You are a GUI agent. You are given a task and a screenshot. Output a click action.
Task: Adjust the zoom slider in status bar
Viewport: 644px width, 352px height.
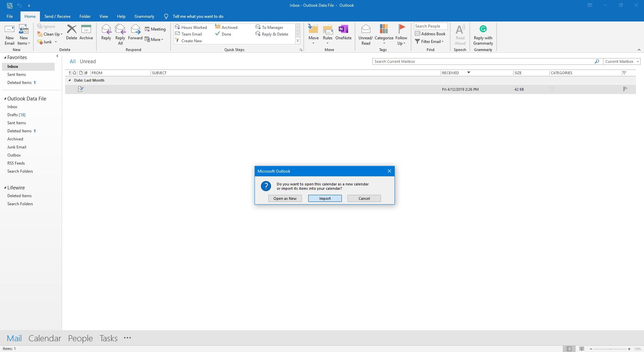pos(610,349)
